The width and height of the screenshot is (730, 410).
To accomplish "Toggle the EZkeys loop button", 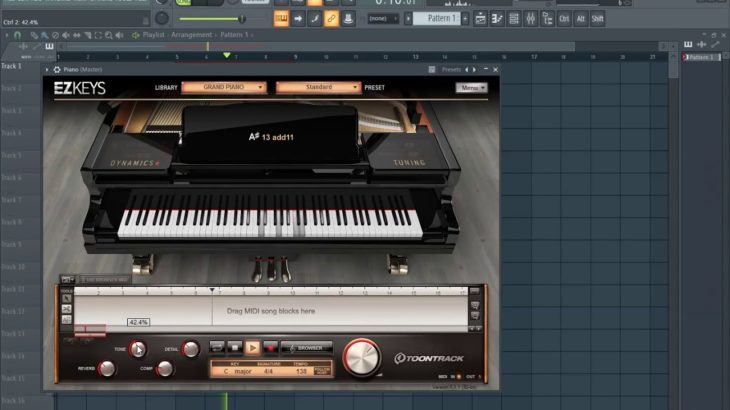I will [x=216, y=348].
